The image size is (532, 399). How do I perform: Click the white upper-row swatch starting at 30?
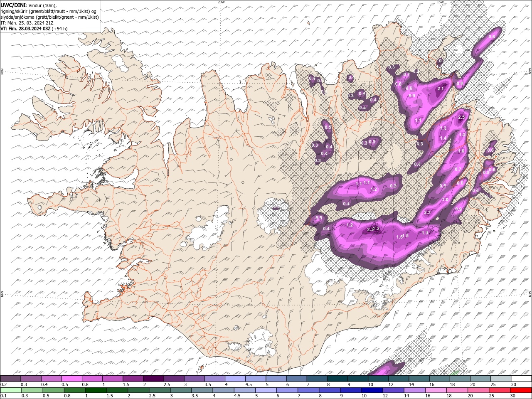pyautogui.click(x=521, y=379)
